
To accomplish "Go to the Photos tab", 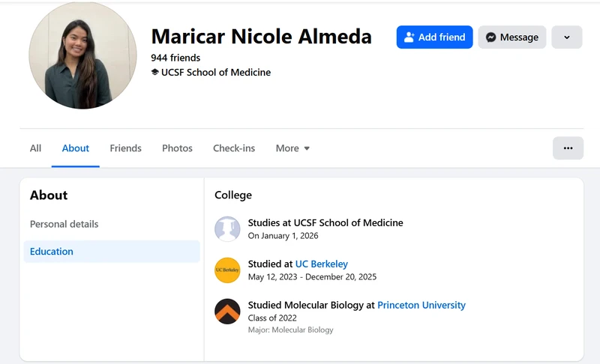I will tap(177, 148).
